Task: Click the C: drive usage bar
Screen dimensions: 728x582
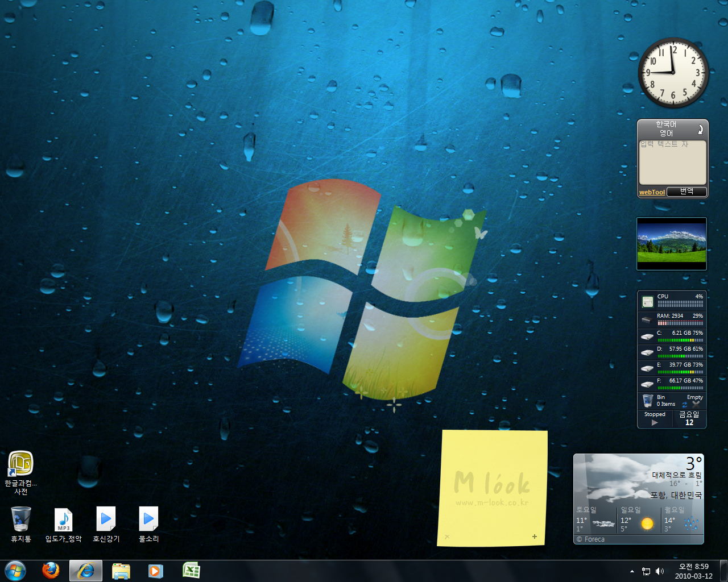Action: 680,340
